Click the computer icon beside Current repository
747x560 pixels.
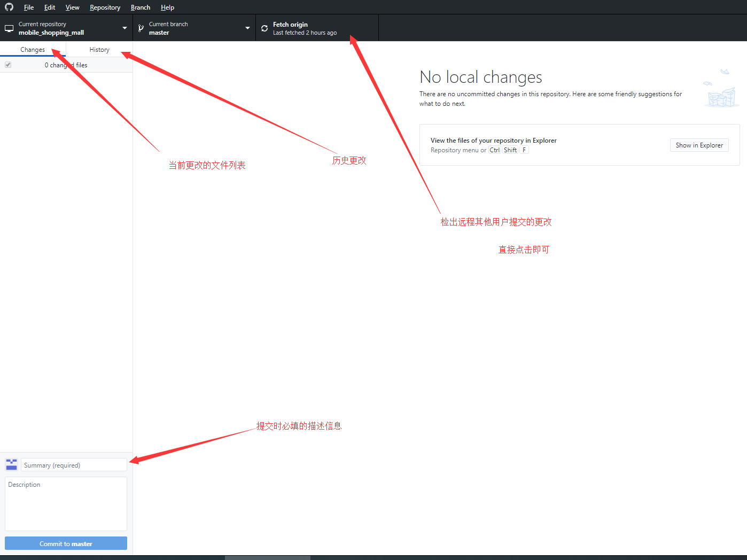click(9, 28)
